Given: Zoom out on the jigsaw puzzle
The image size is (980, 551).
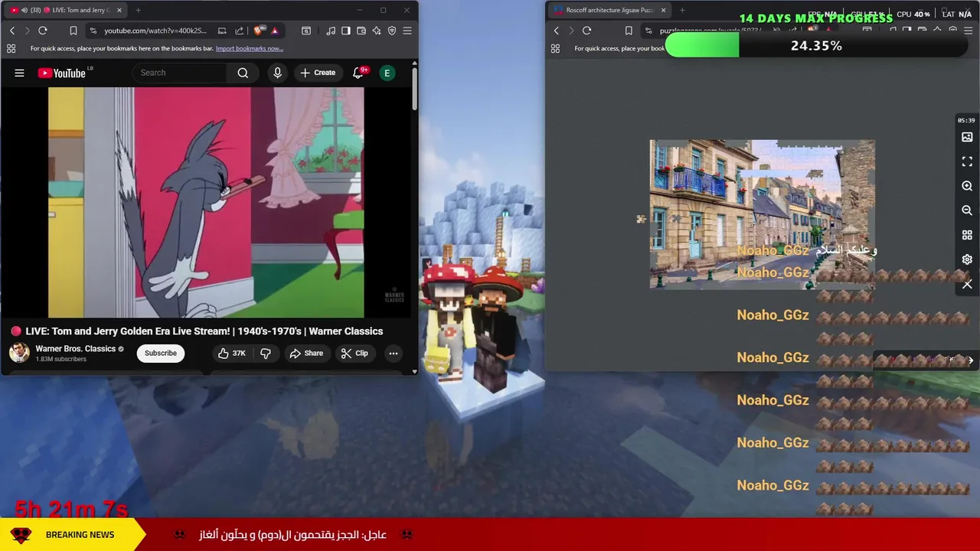Looking at the screenshot, I should 967,210.
